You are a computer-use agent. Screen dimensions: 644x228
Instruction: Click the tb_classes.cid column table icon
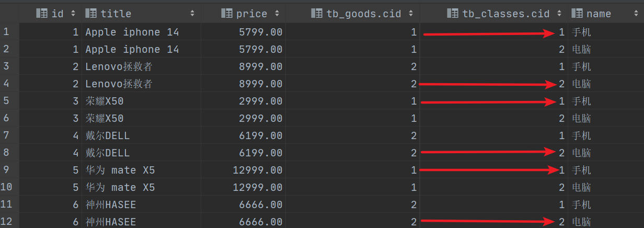(452, 14)
